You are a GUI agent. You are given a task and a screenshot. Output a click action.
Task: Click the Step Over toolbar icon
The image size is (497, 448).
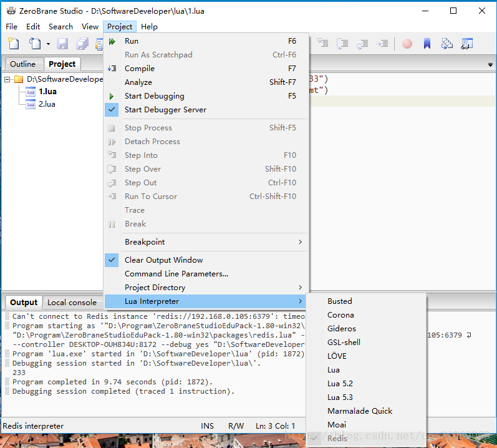tap(342, 44)
